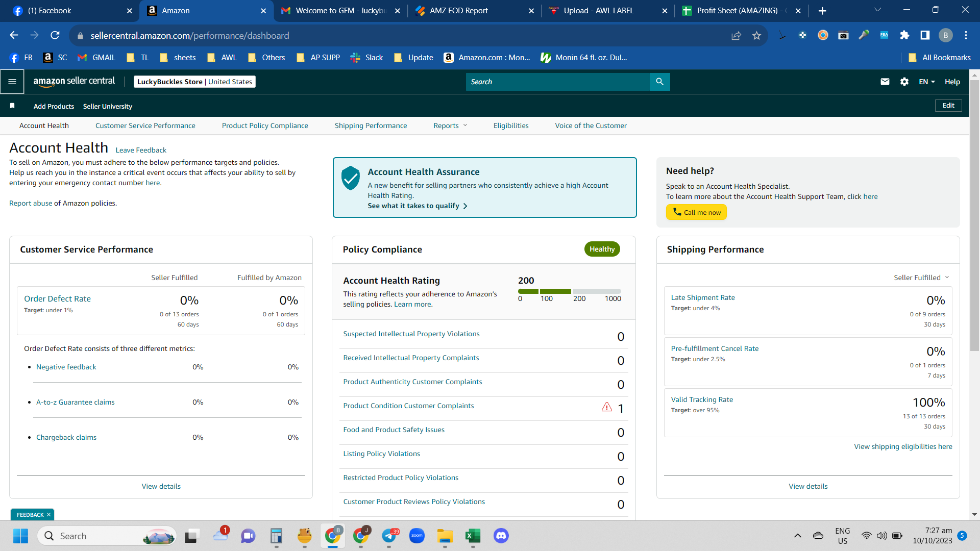Click the Seller Central search field
This screenshot has height=551, width=980.
tap(558, 82)
